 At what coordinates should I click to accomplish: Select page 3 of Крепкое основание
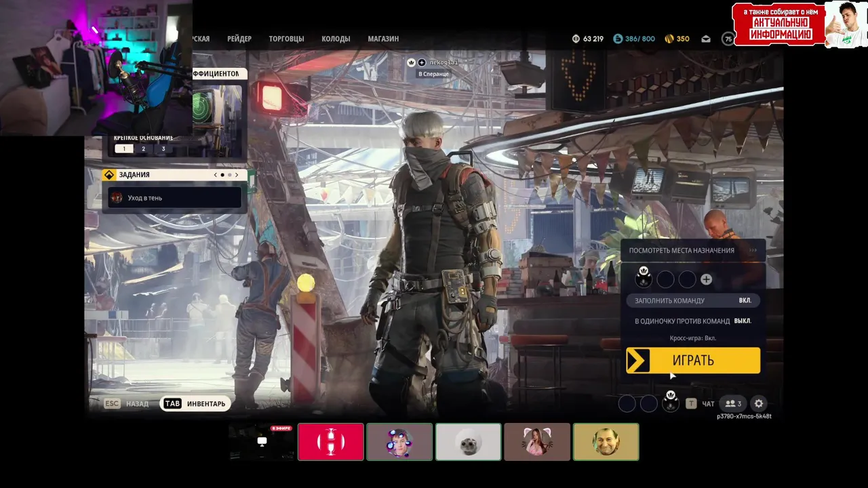163,148
